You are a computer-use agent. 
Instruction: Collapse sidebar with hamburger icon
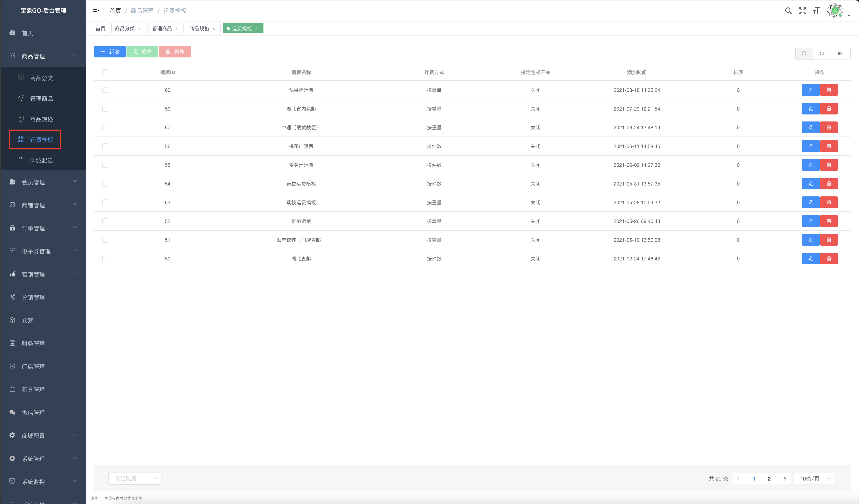pyautogui.click(x=96, y=10)
